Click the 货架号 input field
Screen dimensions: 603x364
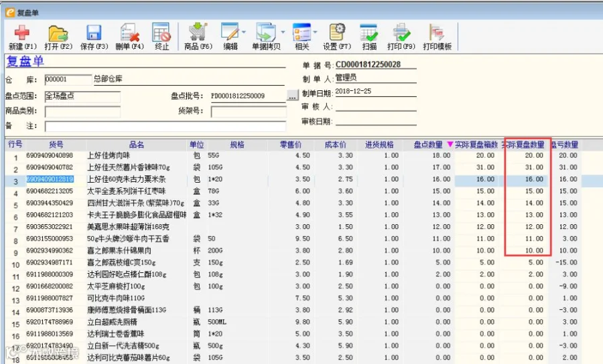click(x=249, y=111)
